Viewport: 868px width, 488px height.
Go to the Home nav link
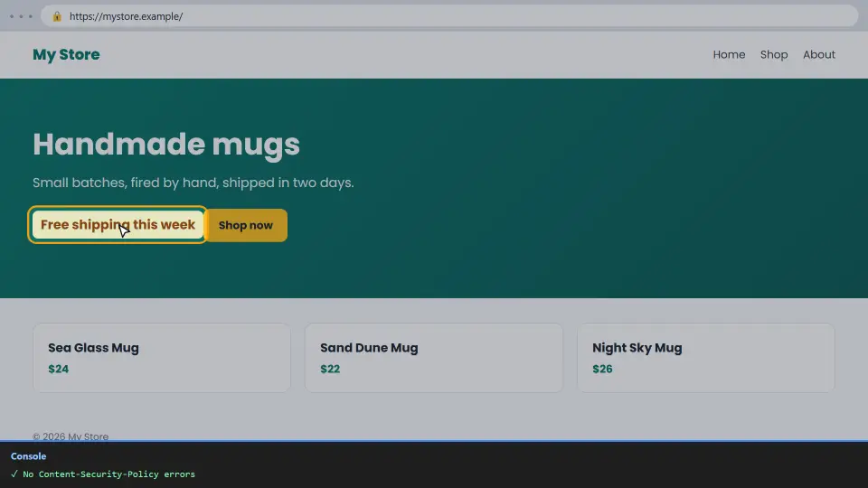click(x=729, y=54)
